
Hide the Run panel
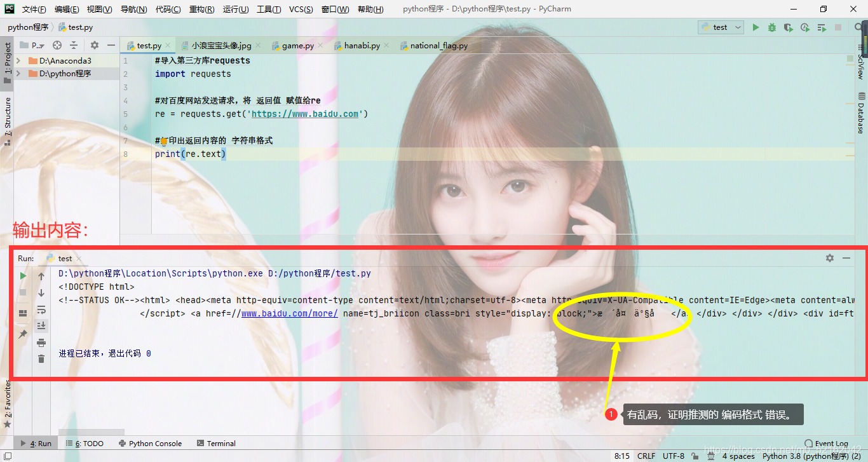pos(846,258)
